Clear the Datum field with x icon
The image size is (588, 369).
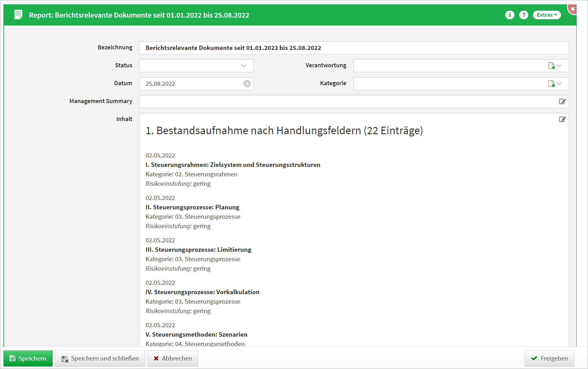(247, 84)
